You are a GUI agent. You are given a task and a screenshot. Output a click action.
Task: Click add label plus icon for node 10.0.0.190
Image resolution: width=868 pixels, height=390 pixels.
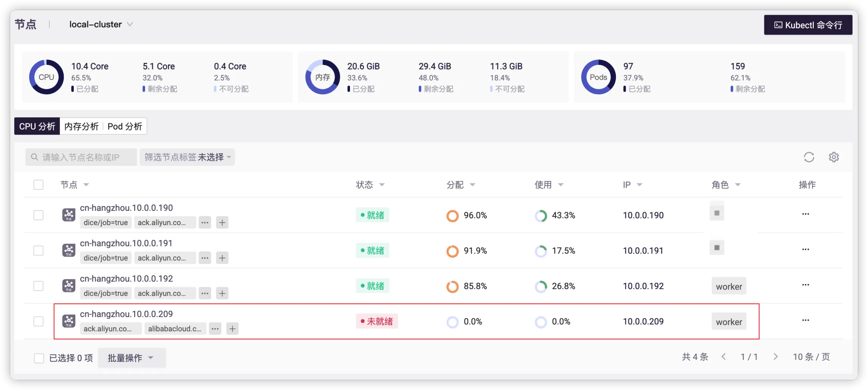(x=222, y=223)
